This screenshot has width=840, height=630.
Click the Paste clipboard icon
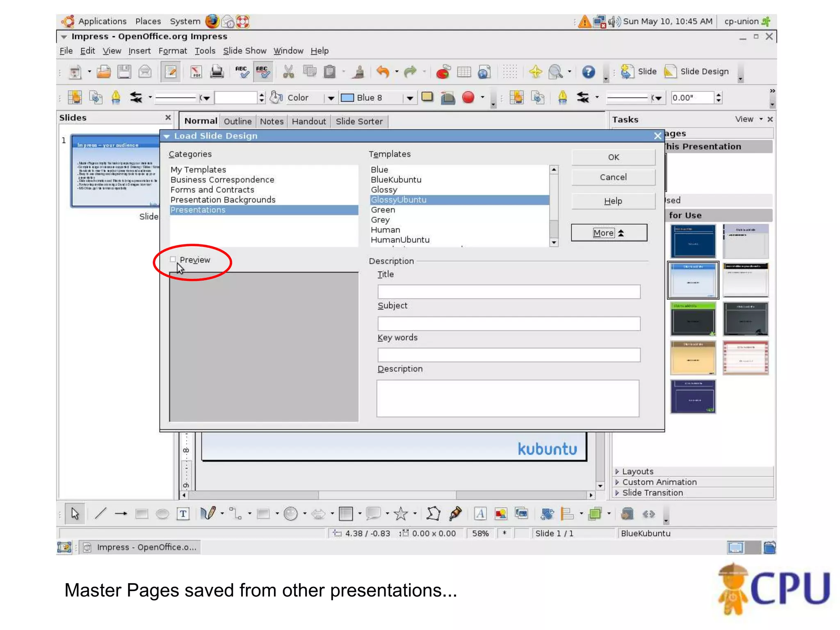[x=330, y=72]
